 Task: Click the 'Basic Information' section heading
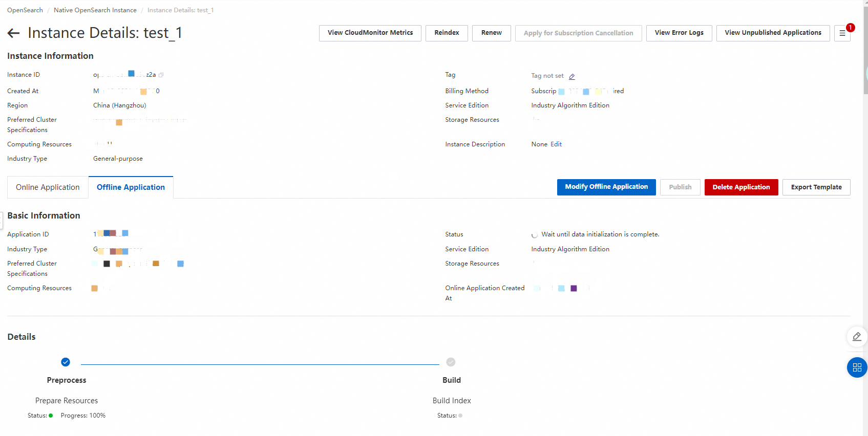click(x=44, y=216)
